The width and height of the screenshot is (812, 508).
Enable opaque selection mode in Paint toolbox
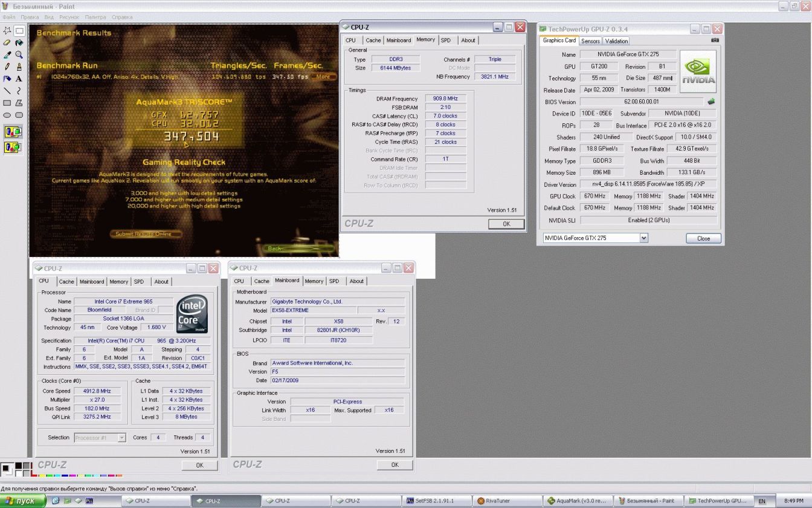pos(13,132)
